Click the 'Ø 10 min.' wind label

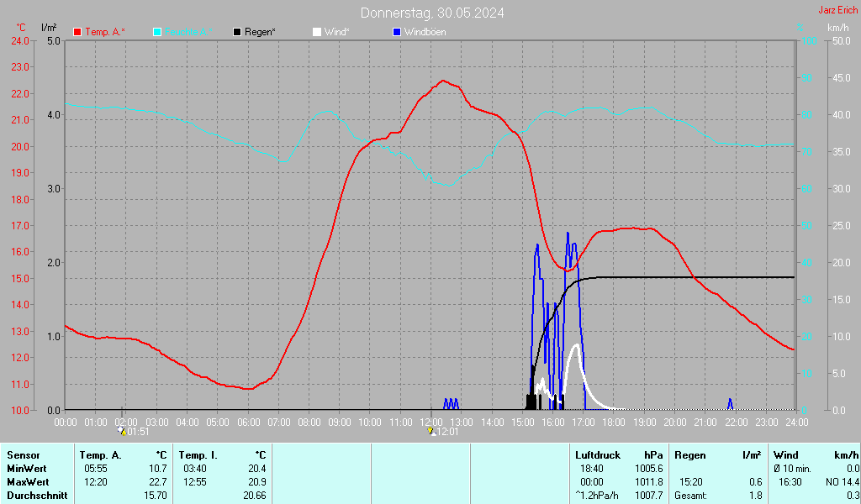click(x=792, y=469)
